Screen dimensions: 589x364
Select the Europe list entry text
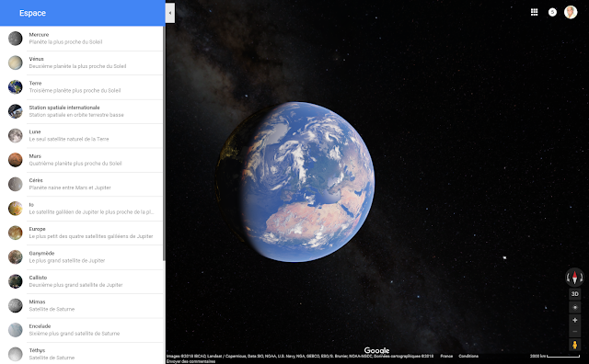37,229
